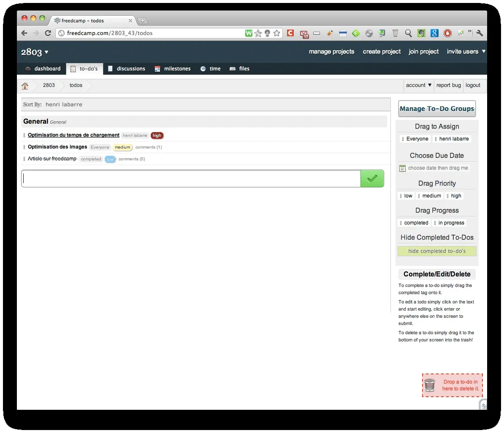Viewport: 504px width, 433px height.
Task: Click the low priority drag tag
Action: (x=406, y=196)
